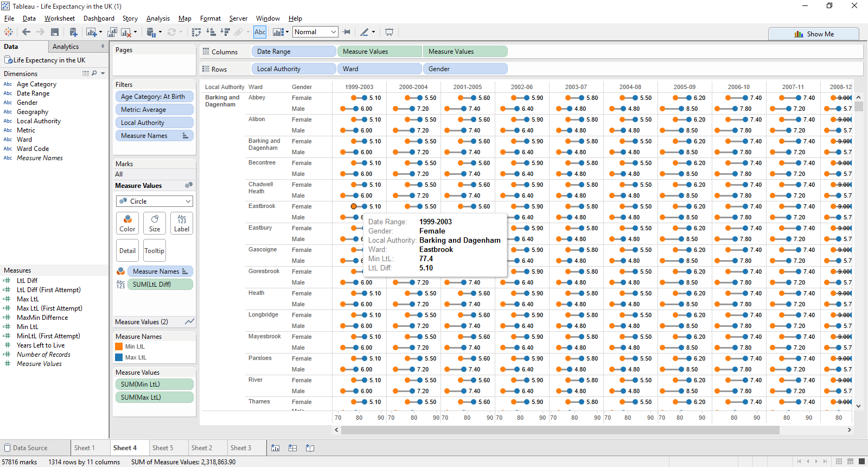Click the Presentation Mode icon
868x467 pixels.
[x=389, y=32]
